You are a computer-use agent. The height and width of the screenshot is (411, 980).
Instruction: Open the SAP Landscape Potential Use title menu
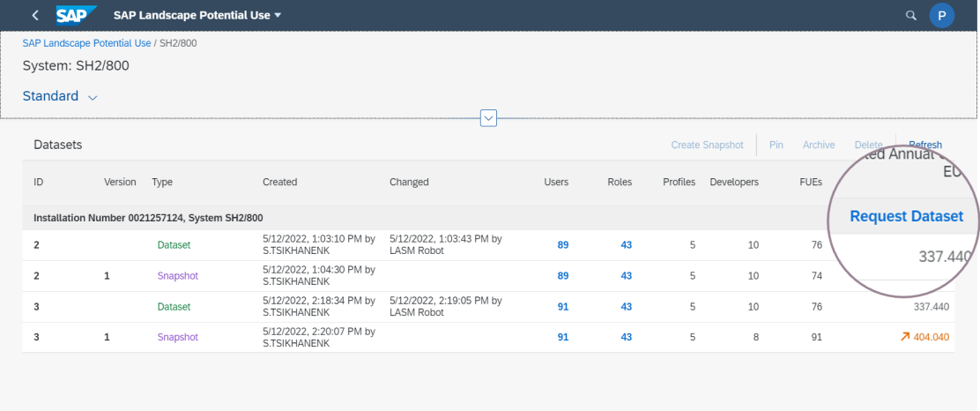pos(197,15)
